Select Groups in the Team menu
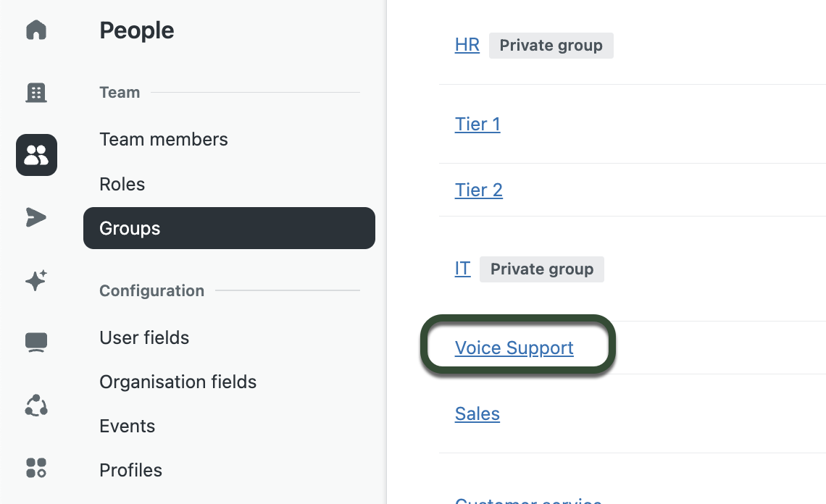826x504 pixels. (130, 228)
